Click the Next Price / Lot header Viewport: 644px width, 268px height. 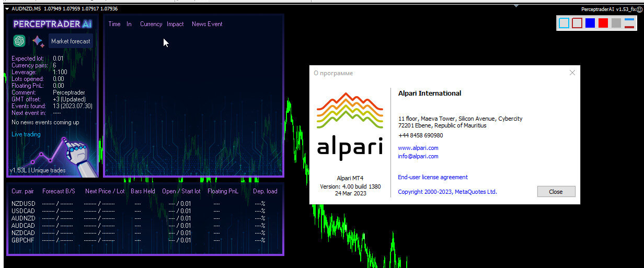pos(105,191)
